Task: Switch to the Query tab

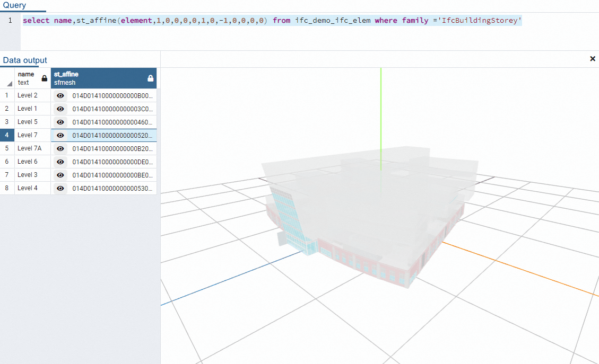Action: 14,5
